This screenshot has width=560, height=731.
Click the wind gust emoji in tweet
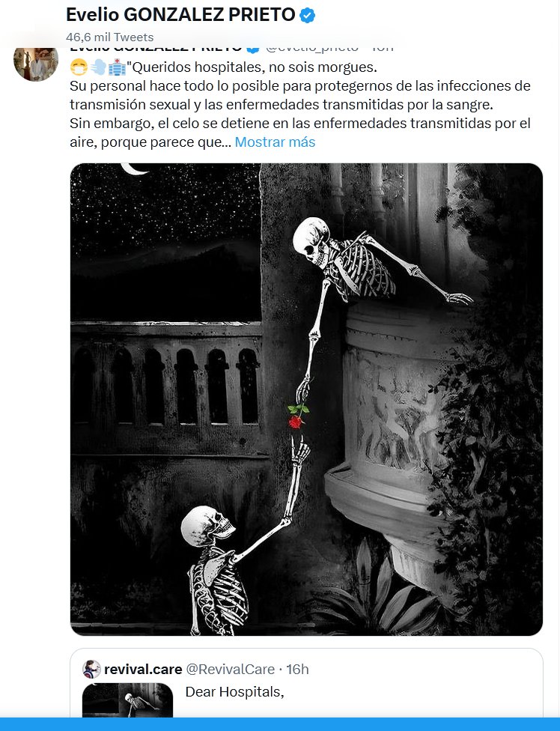pyautogui.click(x=98, y=67)
